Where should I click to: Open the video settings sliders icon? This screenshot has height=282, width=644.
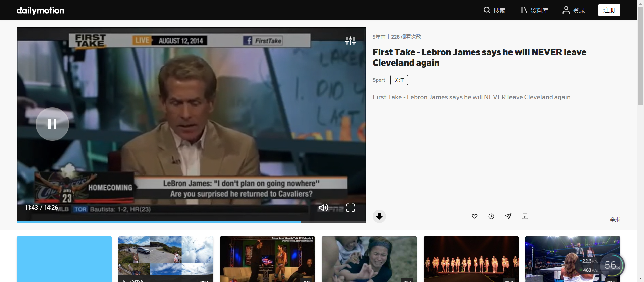pos(351,41)
